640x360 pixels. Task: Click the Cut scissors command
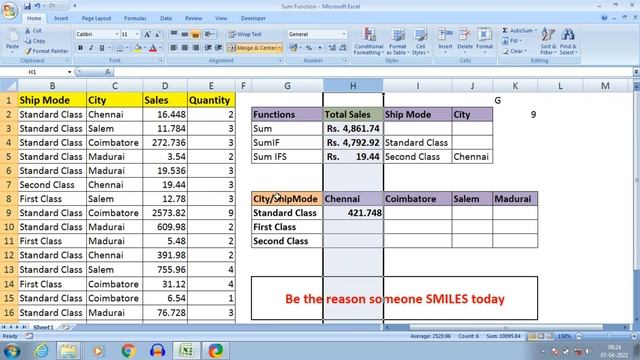coord(34,31)
